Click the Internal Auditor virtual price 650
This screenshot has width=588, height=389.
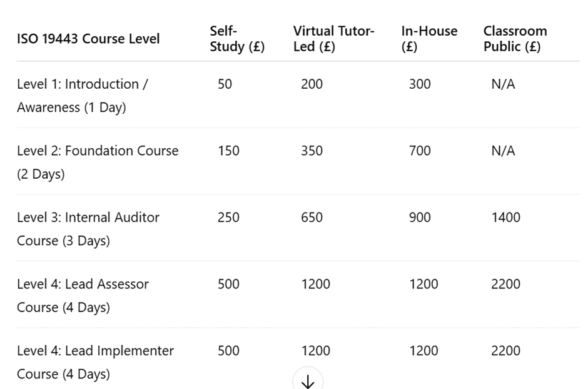(312, 218)
